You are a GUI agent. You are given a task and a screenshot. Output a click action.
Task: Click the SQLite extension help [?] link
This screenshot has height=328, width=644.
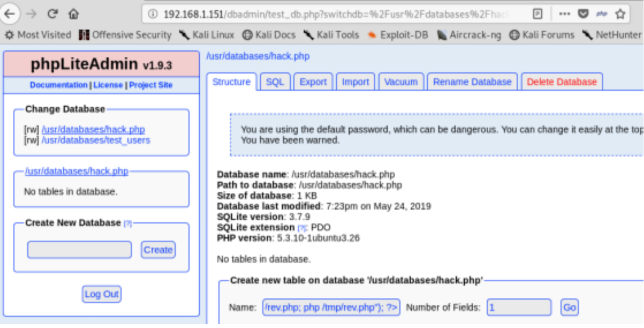[x=301, y=228]
